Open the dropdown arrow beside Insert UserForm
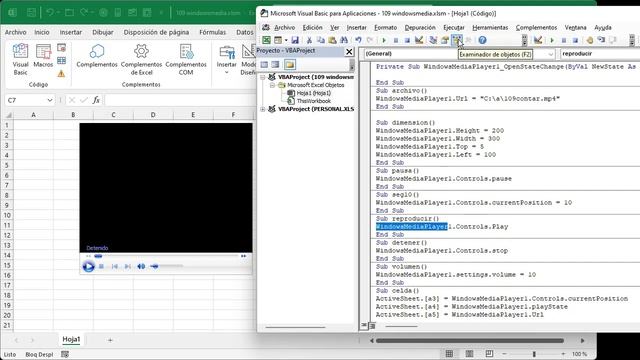The height and width of the screenshot is (360, 640). pos(286,40)
